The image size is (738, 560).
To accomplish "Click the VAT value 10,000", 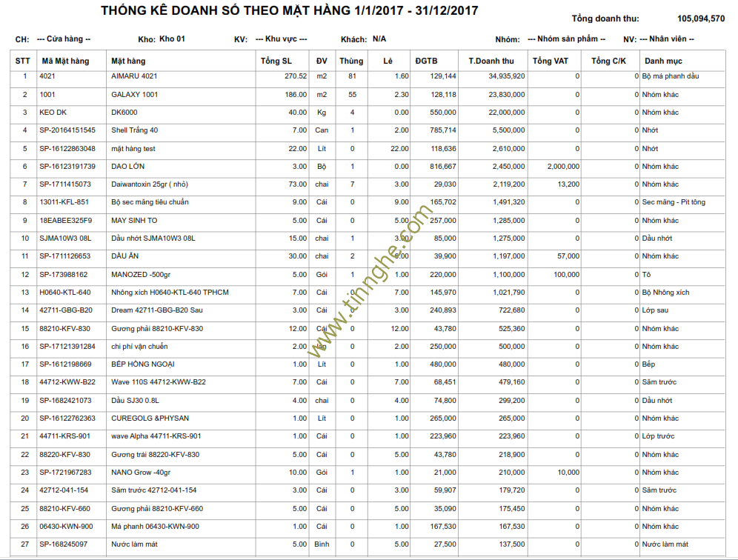I will (x=568, y=473).
